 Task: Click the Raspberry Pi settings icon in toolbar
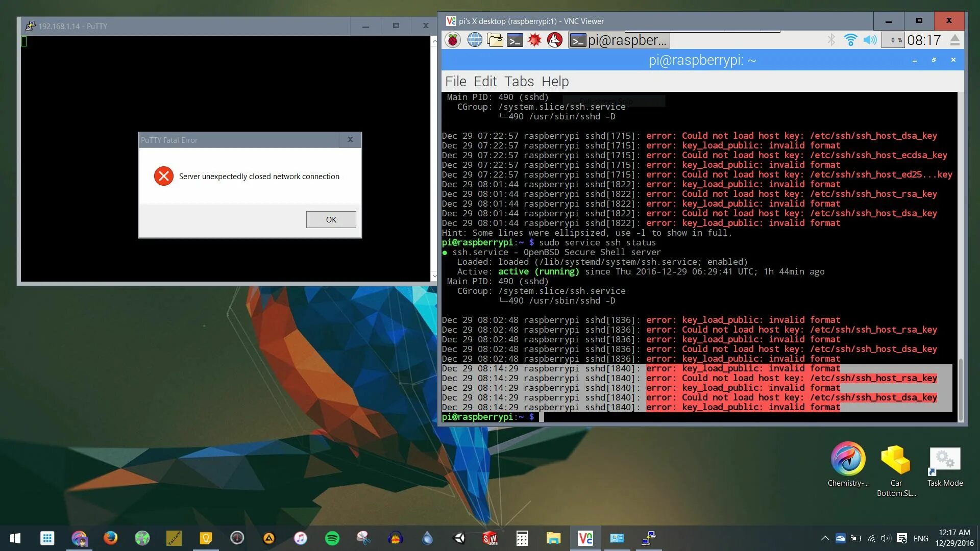(x=454, y=40)
